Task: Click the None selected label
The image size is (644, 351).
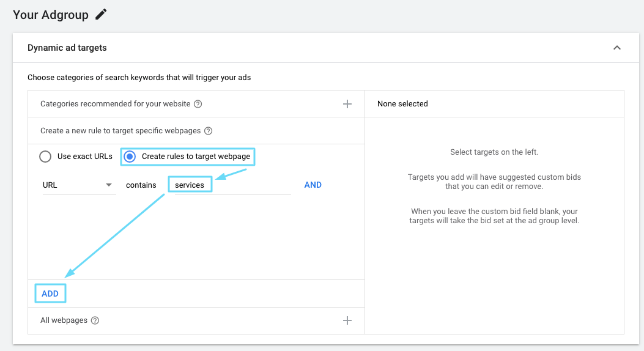Action: pos(402,104)
